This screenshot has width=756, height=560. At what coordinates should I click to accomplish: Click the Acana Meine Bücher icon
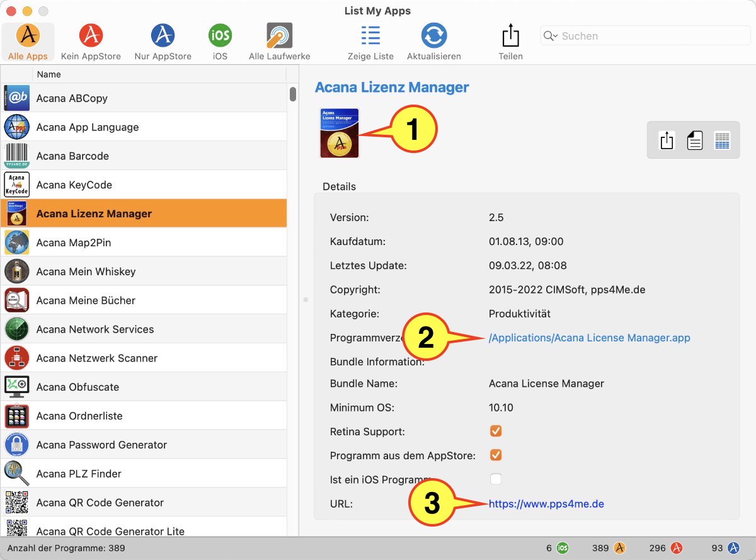[16, 300]
